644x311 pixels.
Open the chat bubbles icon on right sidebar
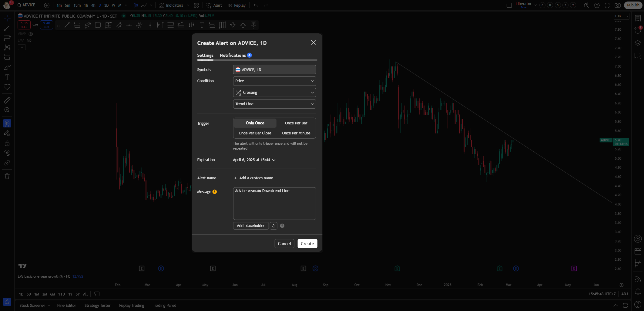pos(638,56)
